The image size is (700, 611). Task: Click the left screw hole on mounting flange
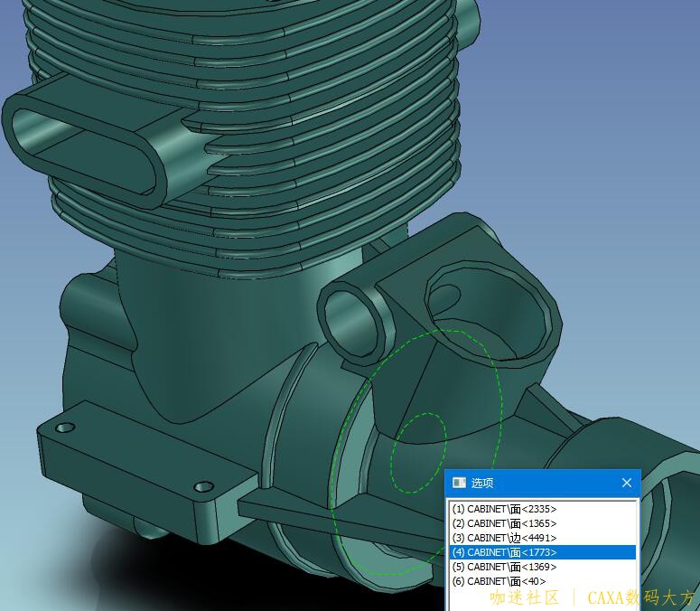63,427
